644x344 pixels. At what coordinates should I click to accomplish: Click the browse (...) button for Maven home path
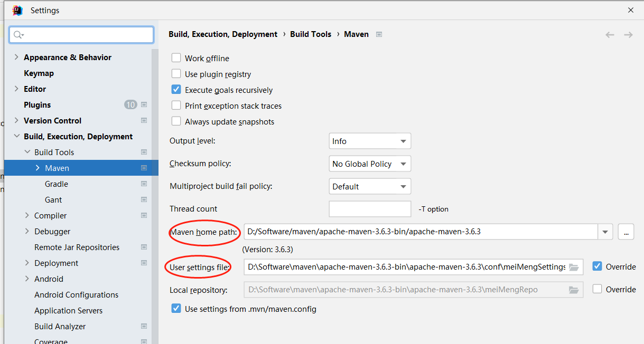626,232
